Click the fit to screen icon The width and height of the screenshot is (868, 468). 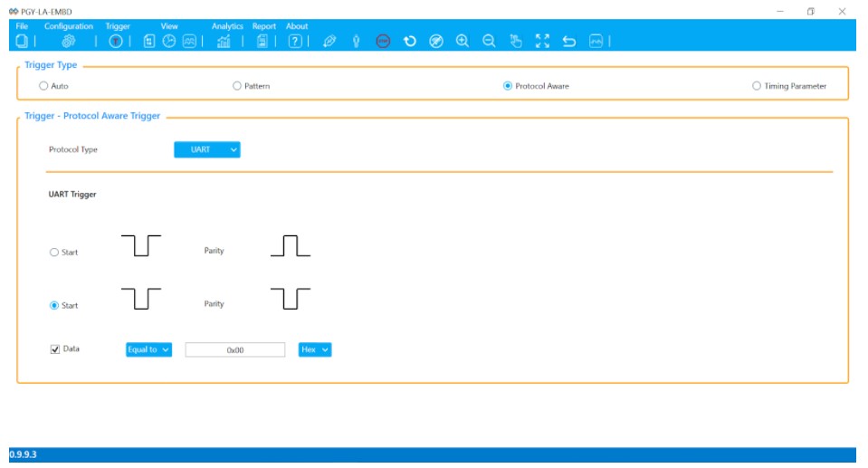coord(542,41)
